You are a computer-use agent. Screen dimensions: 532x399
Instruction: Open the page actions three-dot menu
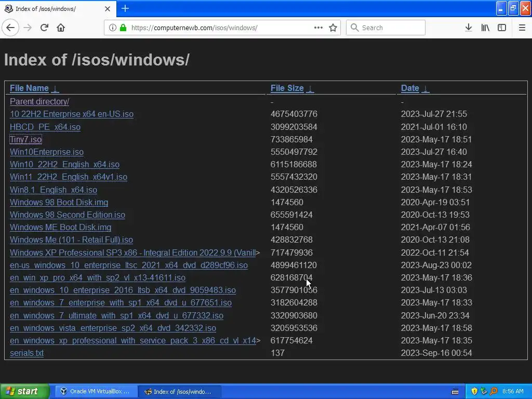coord(318,28)
